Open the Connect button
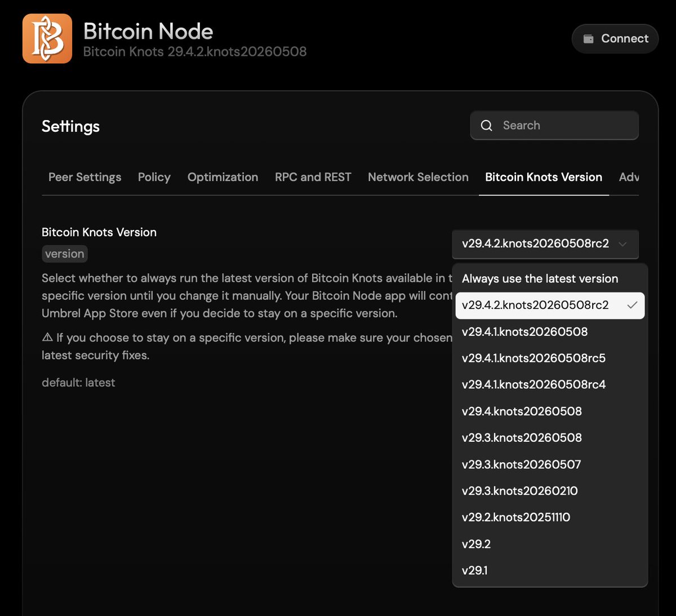Viewport: 676px width, 616px height. pos(615,39)
